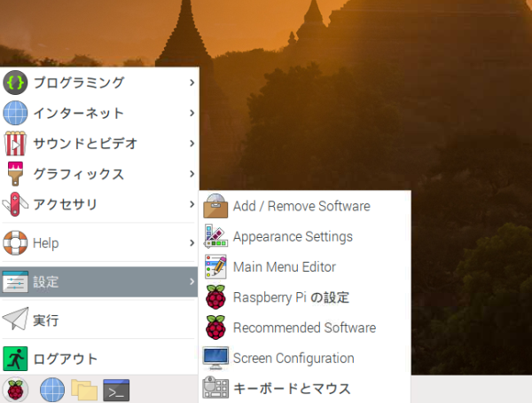Open the グラフィックス menu category
This screenshot has width=532, height=403.
[x=99, y=174]
